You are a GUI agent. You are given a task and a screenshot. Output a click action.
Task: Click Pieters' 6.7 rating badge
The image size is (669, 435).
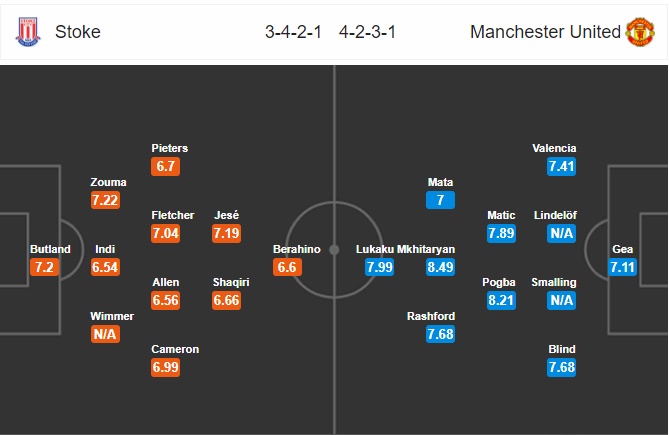click(x=166, y=166)
